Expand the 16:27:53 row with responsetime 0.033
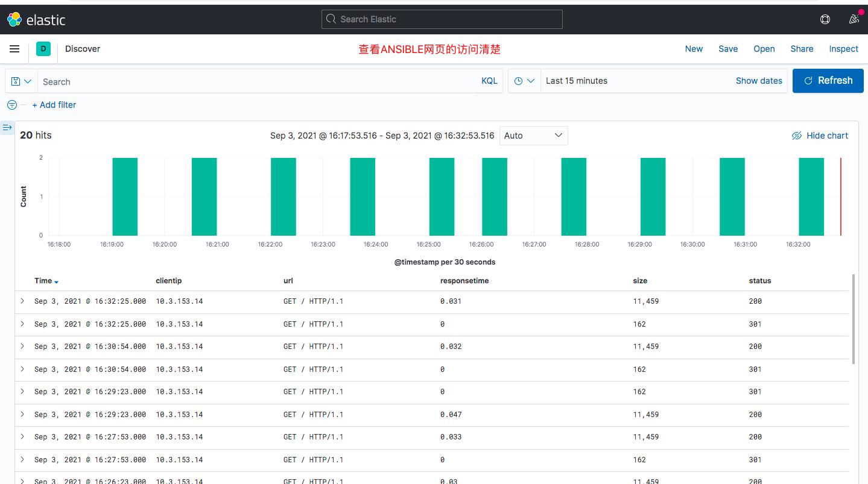868x484 pixels. coord(22,436)
